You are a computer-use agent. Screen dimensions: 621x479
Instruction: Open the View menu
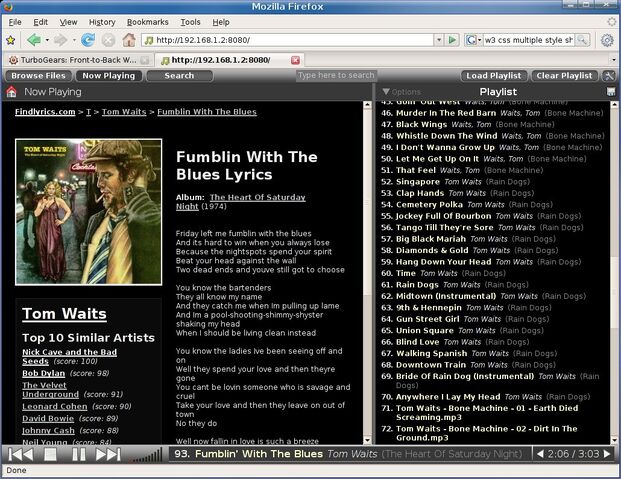[69, 22]
